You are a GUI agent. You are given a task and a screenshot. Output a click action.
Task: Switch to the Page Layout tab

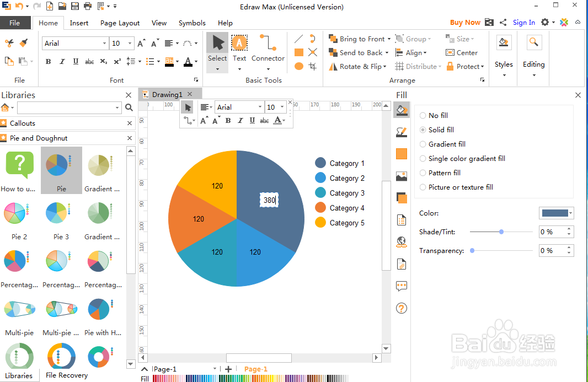click(x=120, y=23)
